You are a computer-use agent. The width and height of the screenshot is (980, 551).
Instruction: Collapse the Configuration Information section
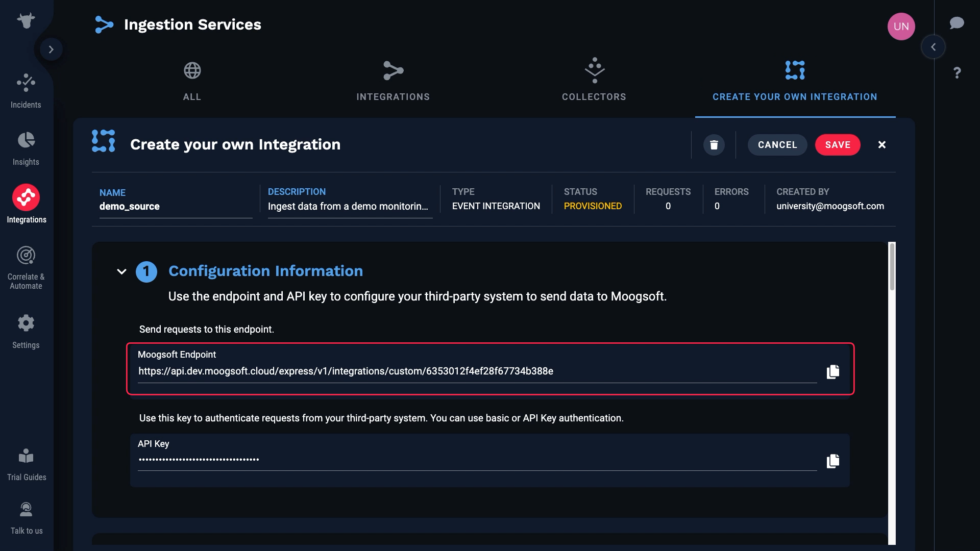pyautogui.click(x=121, y=271)
